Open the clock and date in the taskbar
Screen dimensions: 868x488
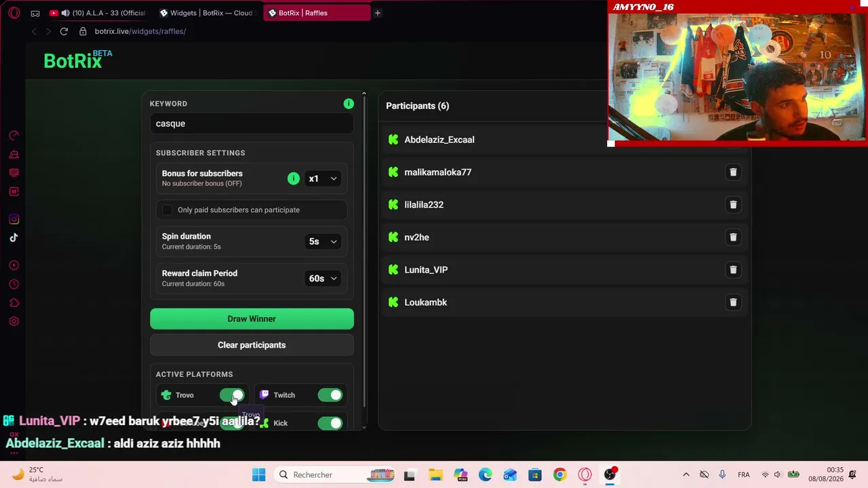point(826,475)
